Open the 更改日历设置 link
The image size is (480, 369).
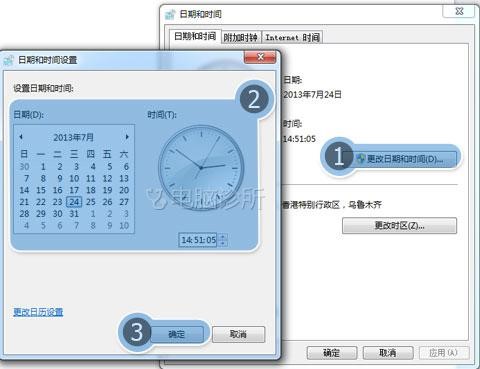38,312
